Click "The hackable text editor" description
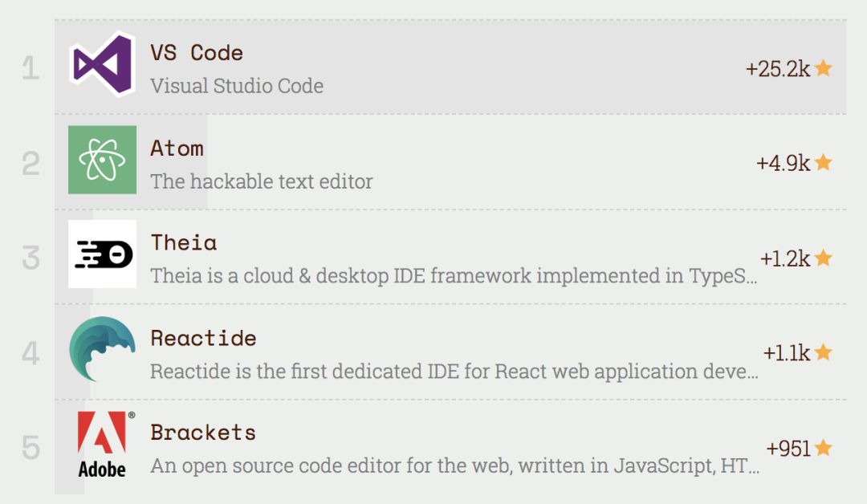This screenshot has width=867, height=504. pos(262,181)
